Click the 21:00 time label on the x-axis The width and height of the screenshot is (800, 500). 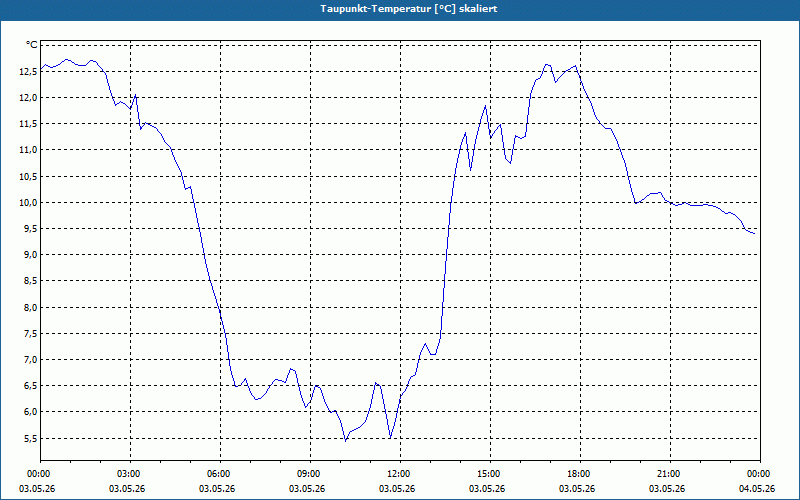[x=670, y=474]
